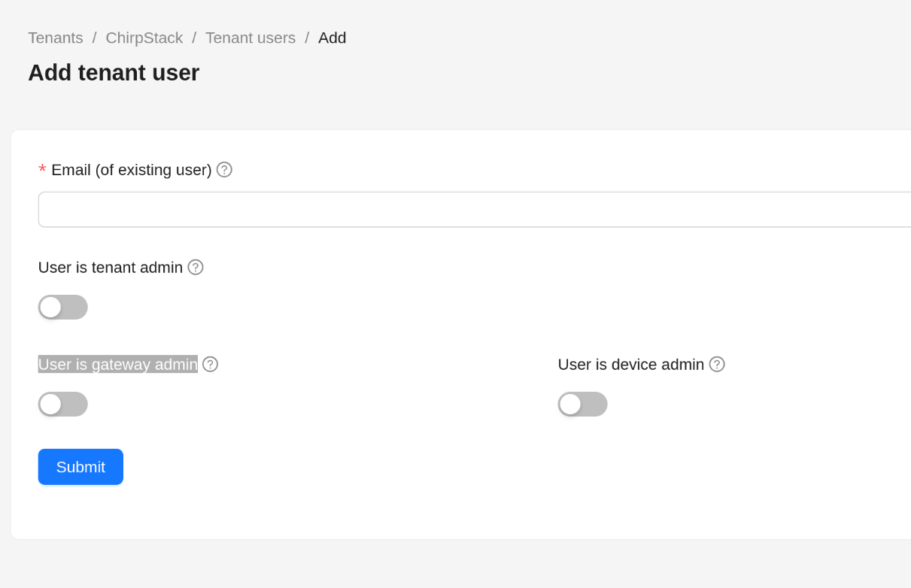
Task: Click the tenant admin help icon
Action: point(196,268)
